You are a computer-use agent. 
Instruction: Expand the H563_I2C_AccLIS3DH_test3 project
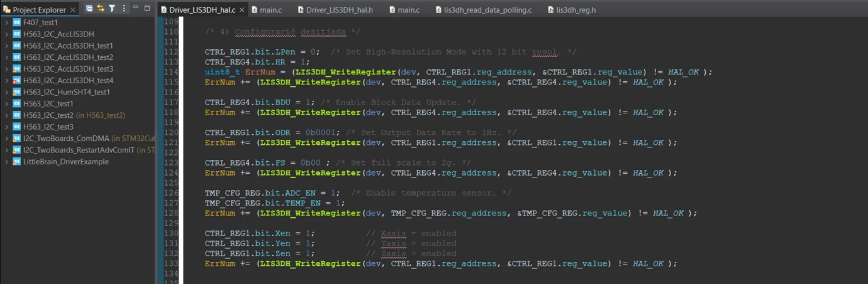[6, 69]
